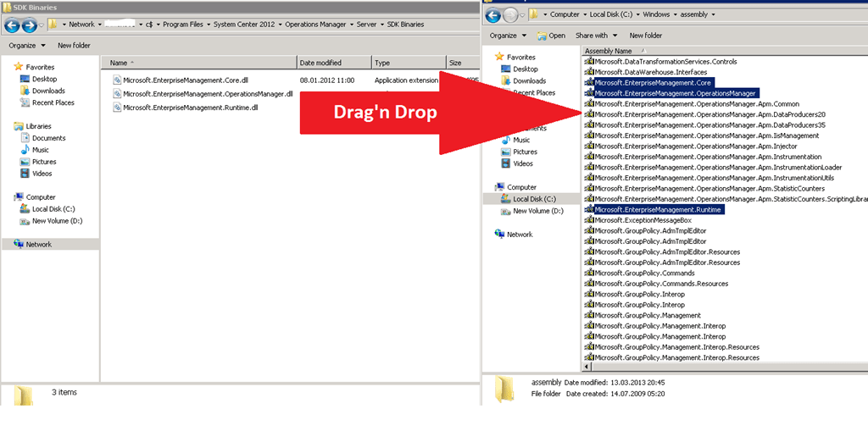
Task: Open Documents library in SDK Binaries window
Action: pos(48,138)
